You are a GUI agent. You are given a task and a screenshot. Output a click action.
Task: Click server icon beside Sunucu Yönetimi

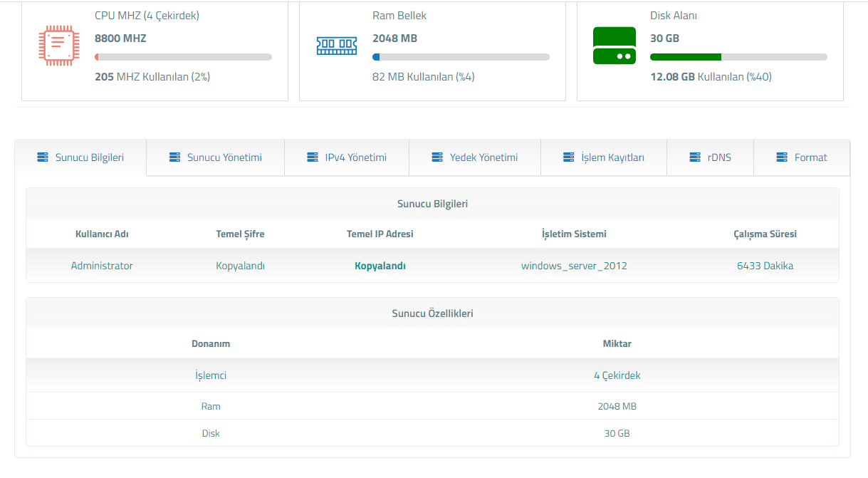(174, 157)
